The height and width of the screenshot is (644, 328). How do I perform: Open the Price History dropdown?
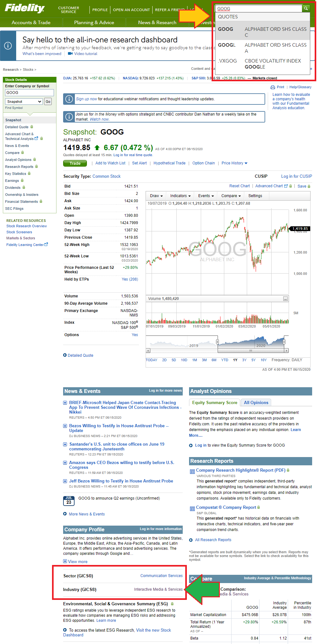tap(234, 163)
